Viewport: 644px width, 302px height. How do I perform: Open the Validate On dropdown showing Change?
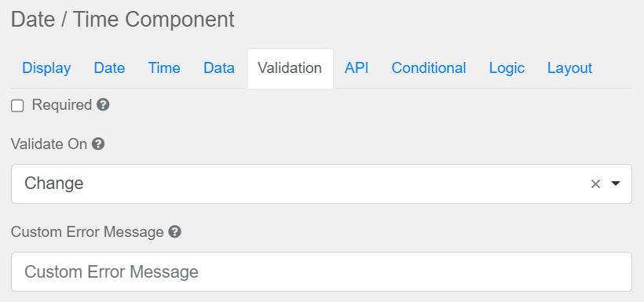coord(321,184)
